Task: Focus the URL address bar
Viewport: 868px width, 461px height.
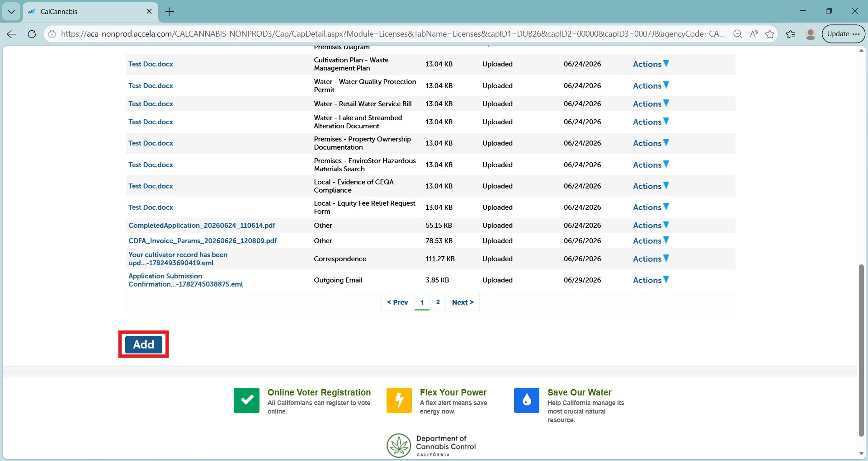Action: pos(392,34)
